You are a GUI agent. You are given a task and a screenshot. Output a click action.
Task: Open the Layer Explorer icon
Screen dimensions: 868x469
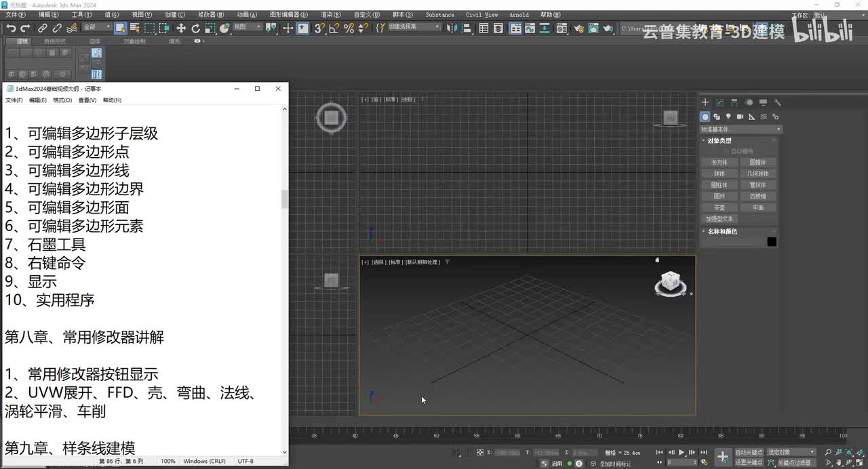[x=498, y=28]
